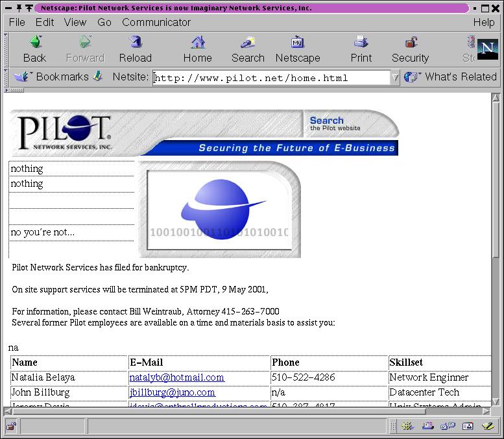Click the blue globe binary image
The width and height of the screenshot is (504, 439).
(x=219, y=209)
